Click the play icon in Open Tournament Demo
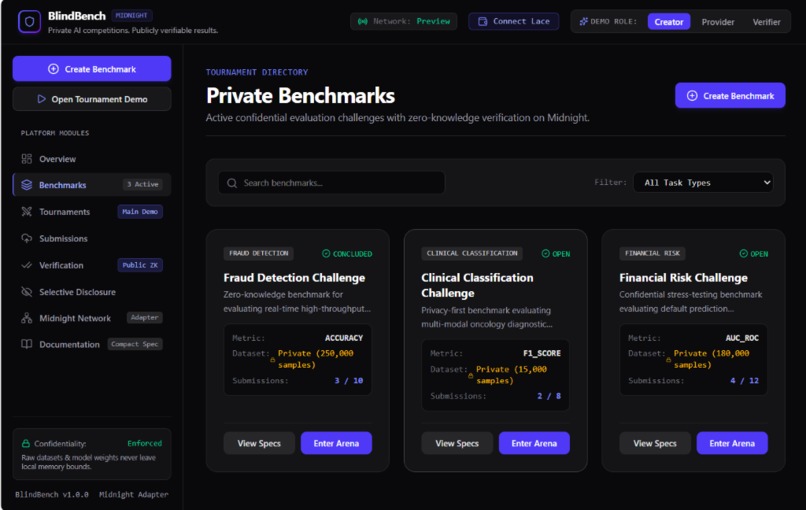806x510 pixels. click(42, 99)
